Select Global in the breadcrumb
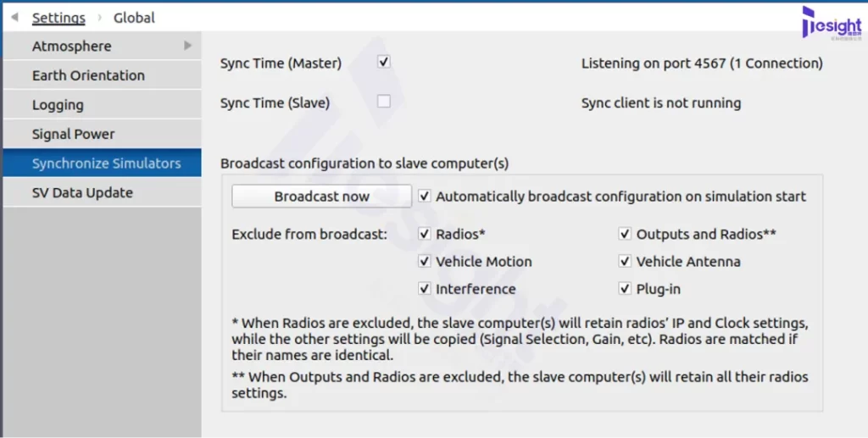 (x=134, y=18)
